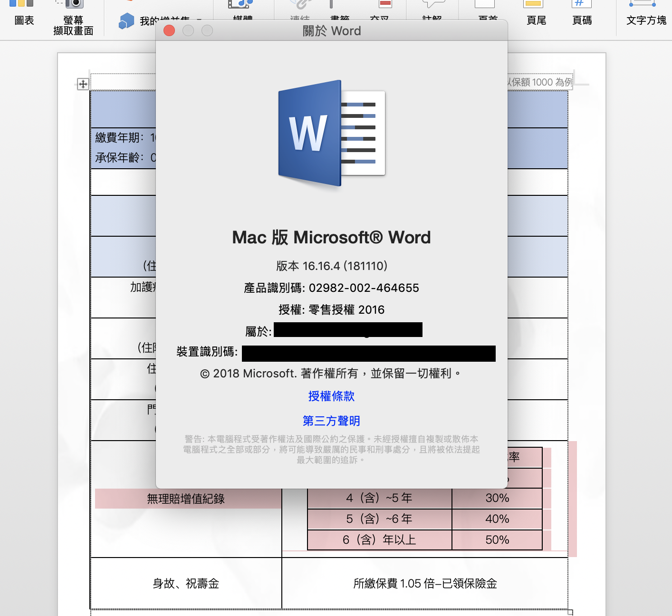672x616 pixels.
Task: Close the 關於 Word dialog
Action: click(169, 31)
